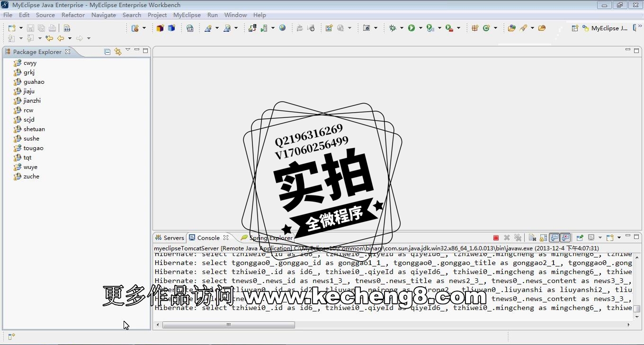Screen dimensions: 644x345
Task: Click the Run Last Tool icon
Action: [x=429, y=28]
